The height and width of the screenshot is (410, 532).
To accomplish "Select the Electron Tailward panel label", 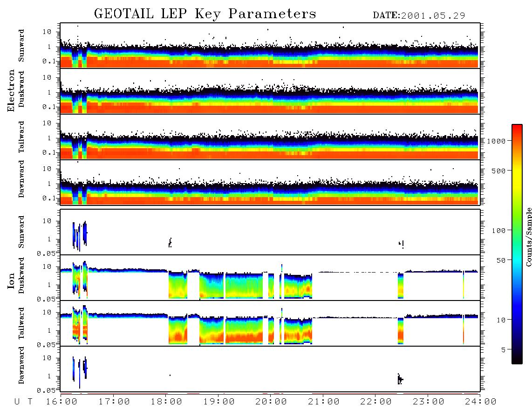I will (21, 137).
